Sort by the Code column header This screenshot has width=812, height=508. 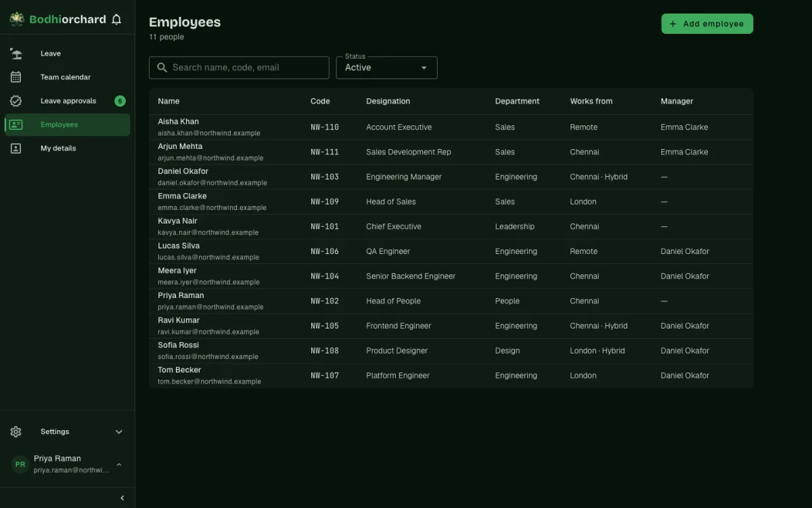tap(320, 101)
